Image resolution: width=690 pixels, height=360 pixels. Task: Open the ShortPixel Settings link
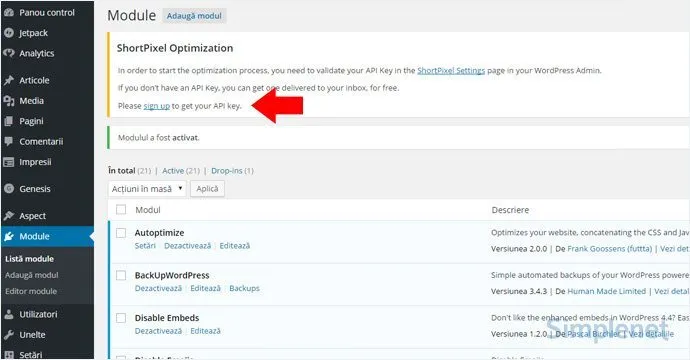[x=451, y=70]
